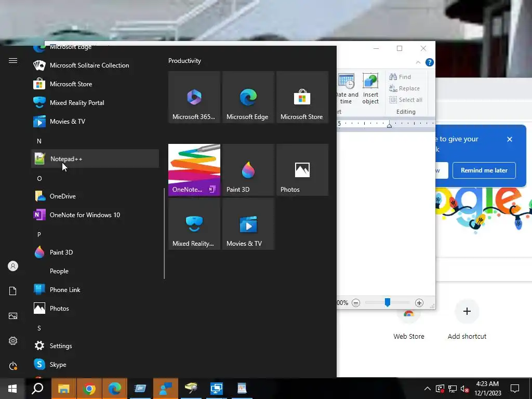This screenshot has width=532, height=399.
Task: Launch Microsoft Solitaire Collection
Action: click(x=95, y=65)
